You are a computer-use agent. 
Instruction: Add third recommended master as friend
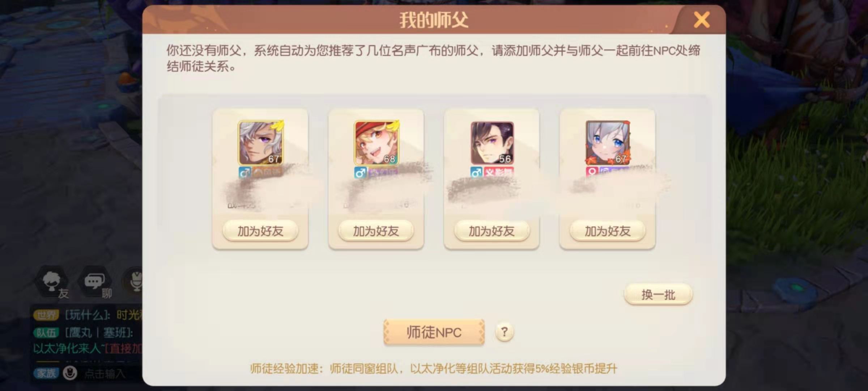tap(492, 231)
